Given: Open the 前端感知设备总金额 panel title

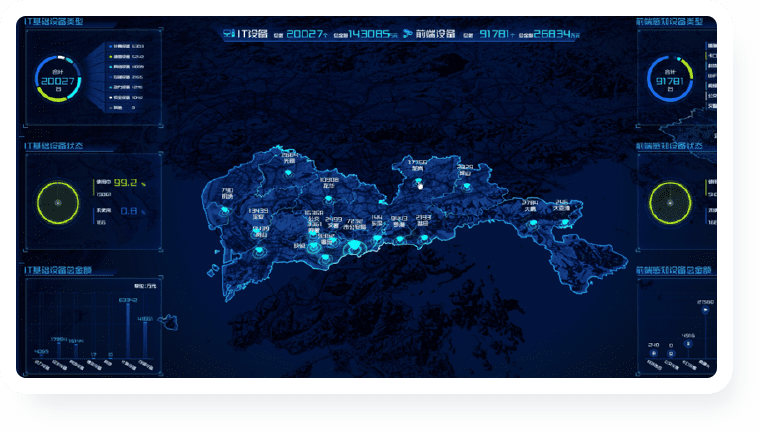Looking at the screenshot, I should tap(674, 270).
